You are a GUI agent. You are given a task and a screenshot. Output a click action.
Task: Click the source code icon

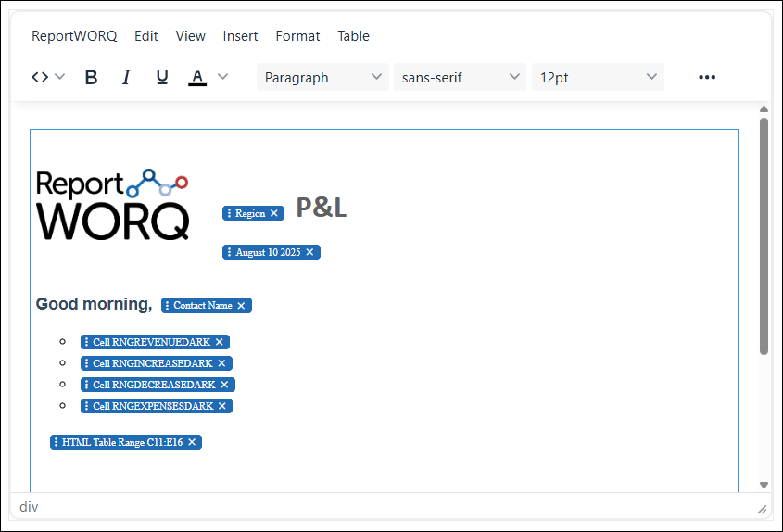click(x=40, y=77)
